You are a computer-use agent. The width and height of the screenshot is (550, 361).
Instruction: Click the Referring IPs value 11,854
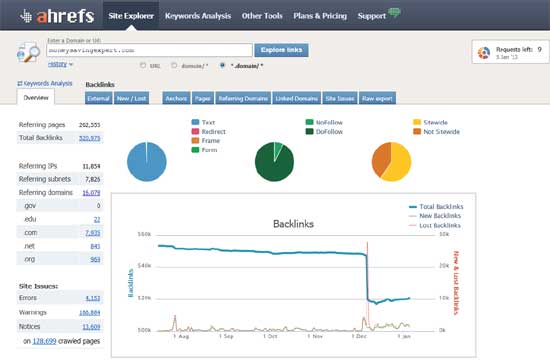[91, 166]
